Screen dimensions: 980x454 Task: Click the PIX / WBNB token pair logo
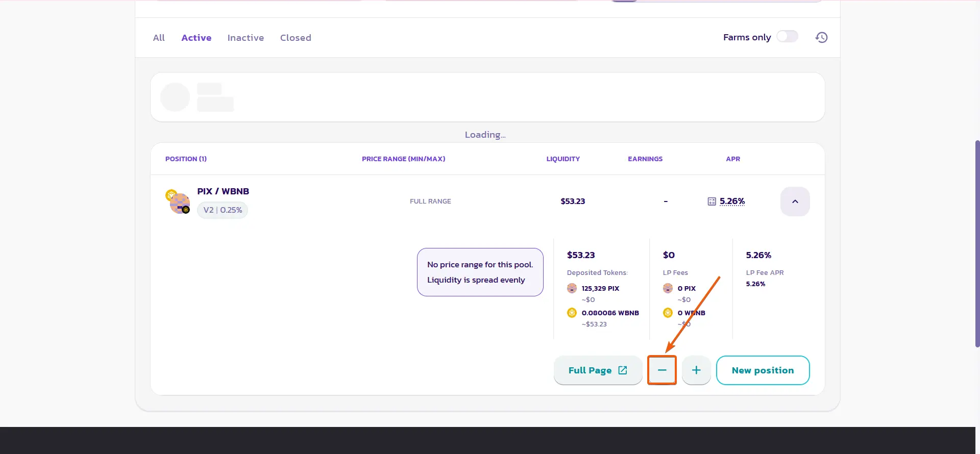pos(178,201)
